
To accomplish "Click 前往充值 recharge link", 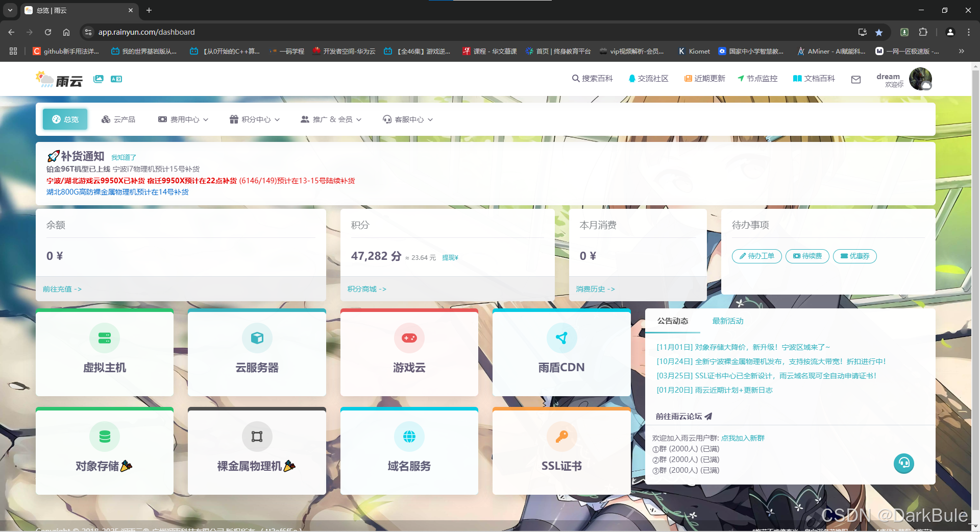I will [x=62, y=289].
